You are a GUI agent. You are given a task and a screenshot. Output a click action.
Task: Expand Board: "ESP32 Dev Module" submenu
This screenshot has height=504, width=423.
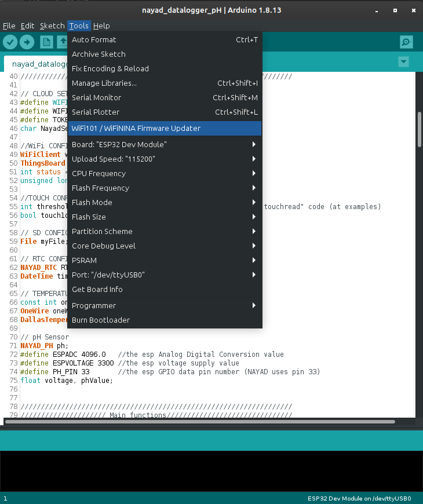click(x=165, y=144)
